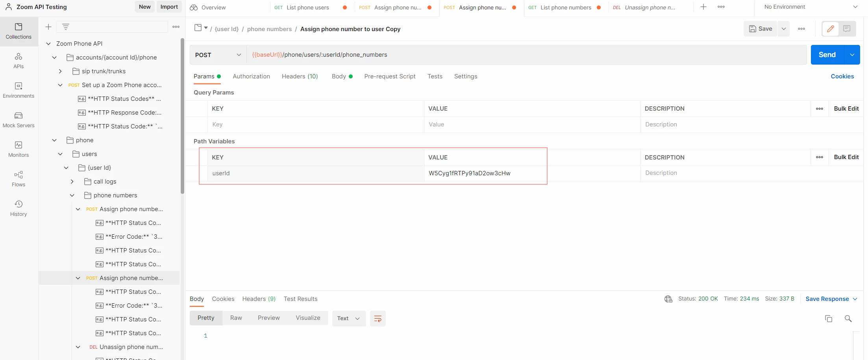This screenshot has width=868, height=360.
Task: Switch to the Pre-request Script tab
Action: click(390, 76)
